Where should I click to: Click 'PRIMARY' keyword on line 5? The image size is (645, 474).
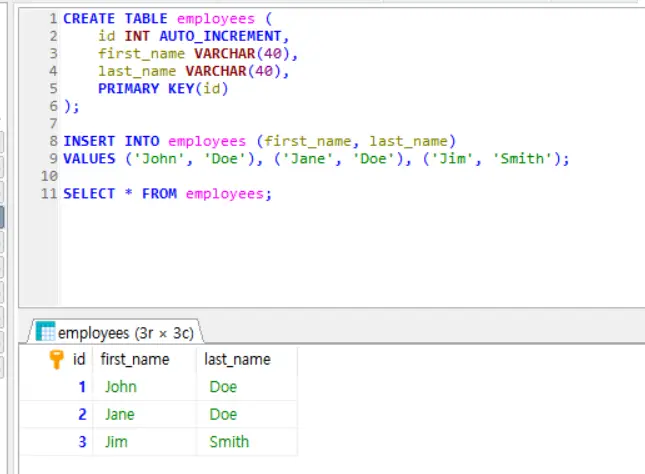click(x=128, y=88)
